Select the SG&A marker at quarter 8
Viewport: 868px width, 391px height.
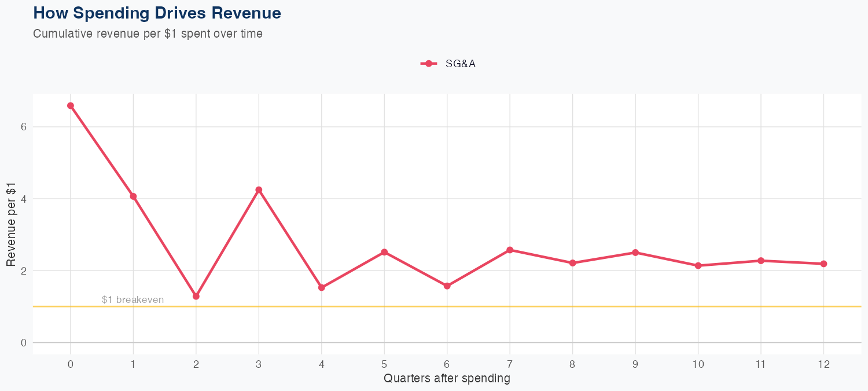(x=573, y=263)
